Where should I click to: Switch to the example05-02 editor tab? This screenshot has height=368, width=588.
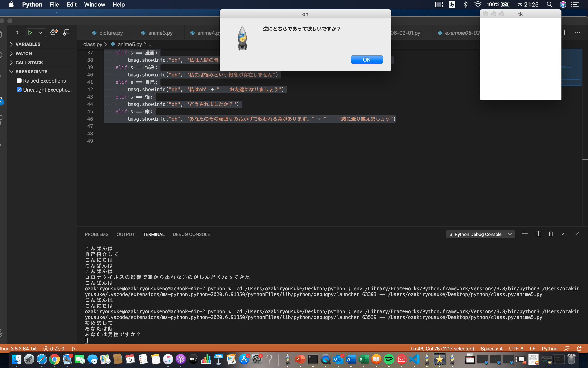click(459, 33)
